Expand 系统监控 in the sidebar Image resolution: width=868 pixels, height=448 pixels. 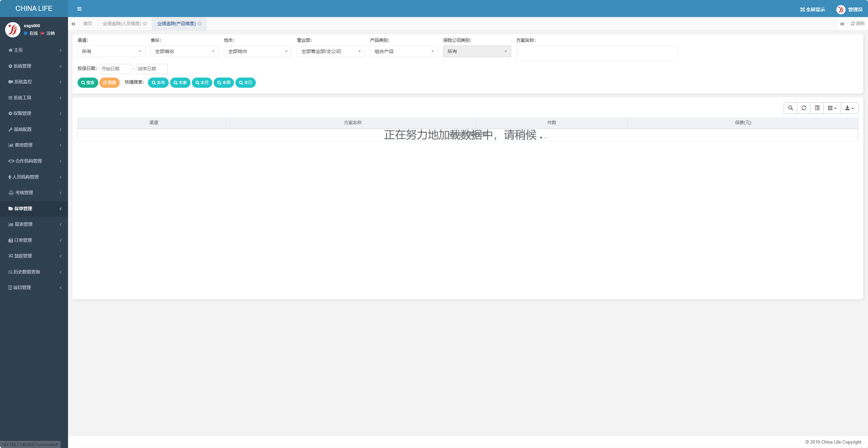pyautogui.click(x=34, y=82)
